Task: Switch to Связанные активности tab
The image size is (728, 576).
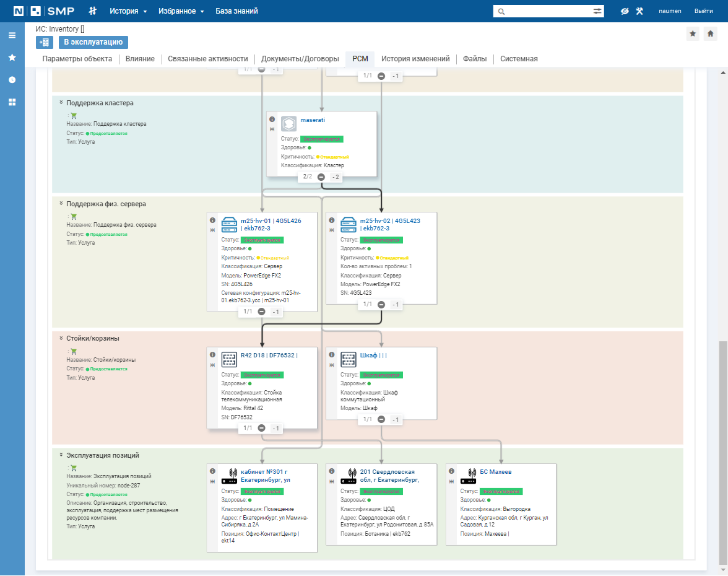Action: pyautogui.click(x=208, y=59)
